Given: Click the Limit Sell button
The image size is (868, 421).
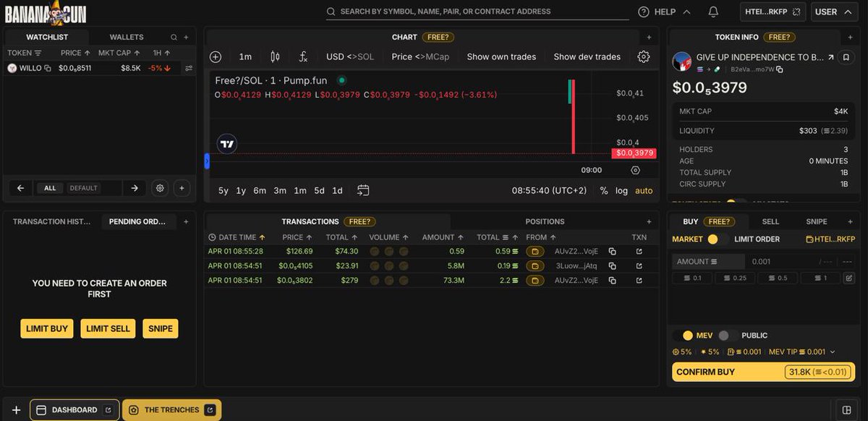Looking at the screenshot, I should coord(108,328).
